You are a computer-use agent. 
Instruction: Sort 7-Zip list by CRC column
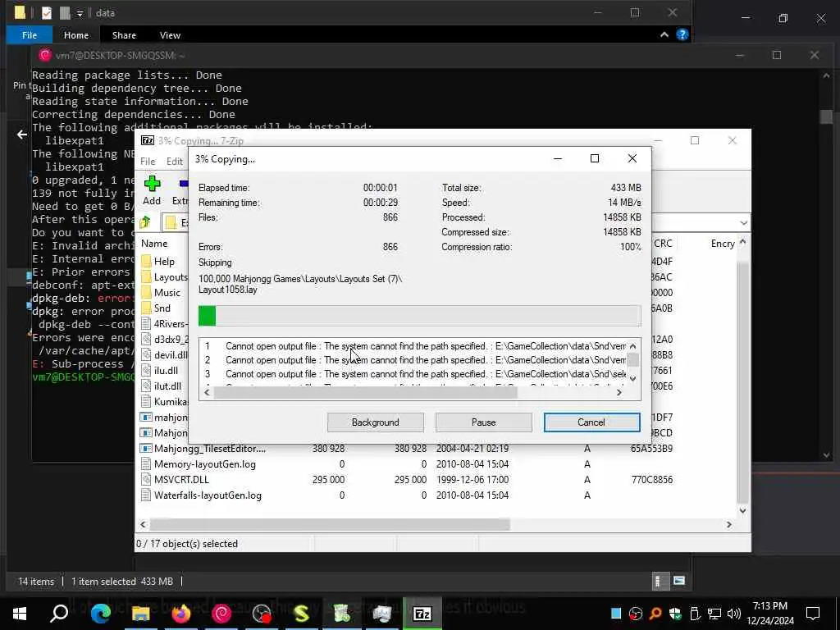pyautogui.click(x=663, y=243)
